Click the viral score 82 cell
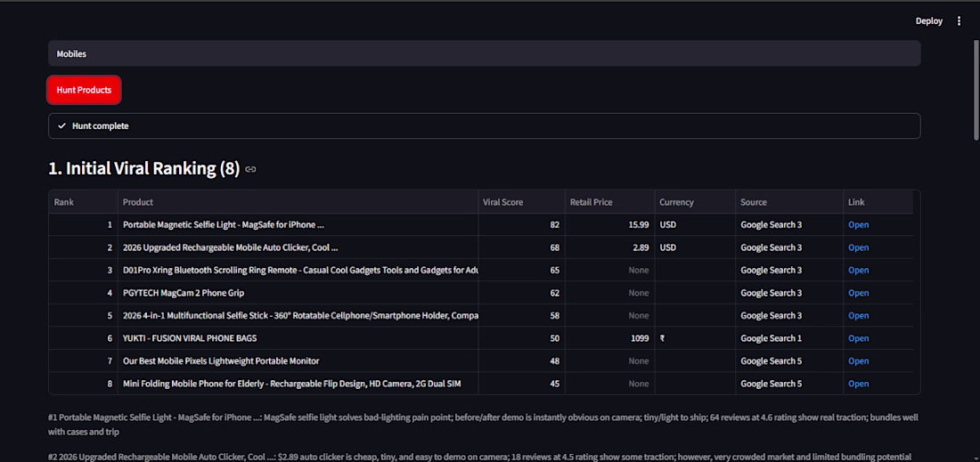The height and width of the screenshot is (462, 980). pos(522,224)
